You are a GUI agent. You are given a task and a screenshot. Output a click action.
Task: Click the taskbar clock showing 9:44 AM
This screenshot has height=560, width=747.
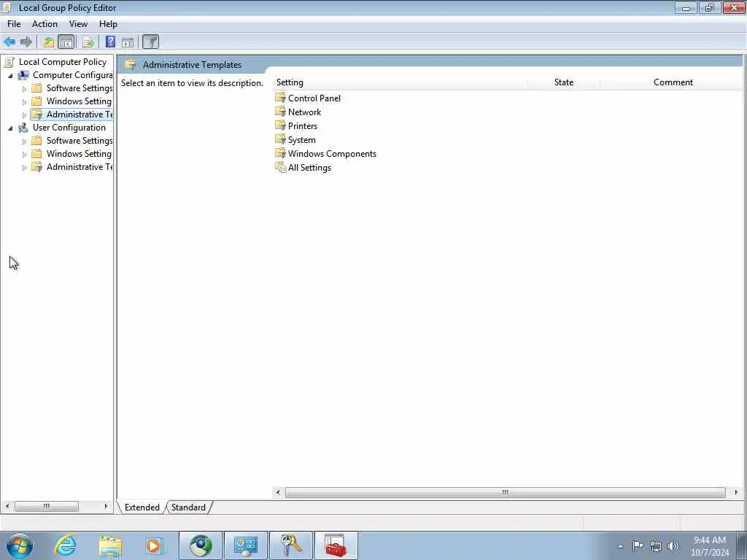710,546
